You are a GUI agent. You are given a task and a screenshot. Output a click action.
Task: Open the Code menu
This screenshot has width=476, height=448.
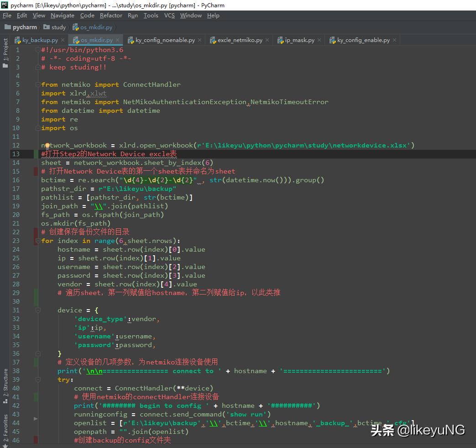(x=87, y=16)
